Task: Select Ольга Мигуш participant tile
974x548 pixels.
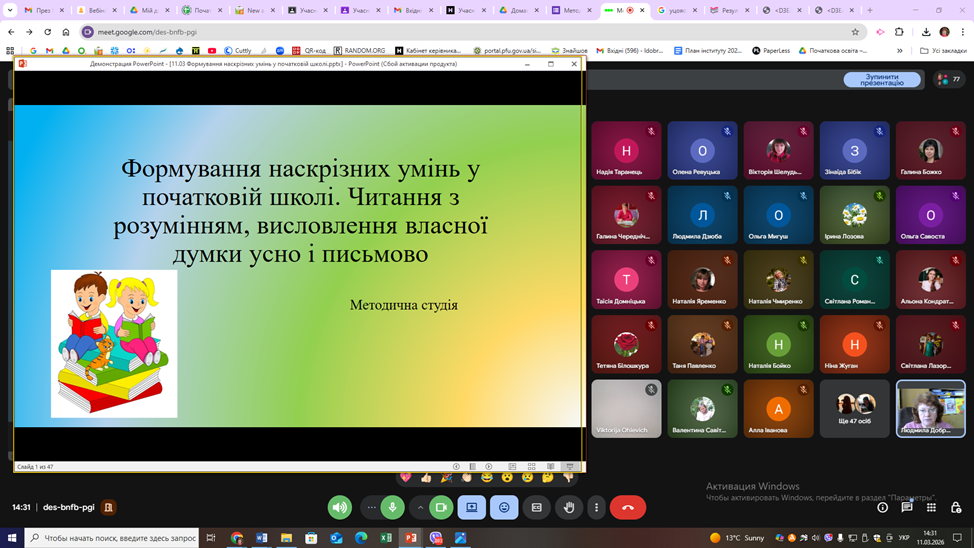Action: click(778, 215)
